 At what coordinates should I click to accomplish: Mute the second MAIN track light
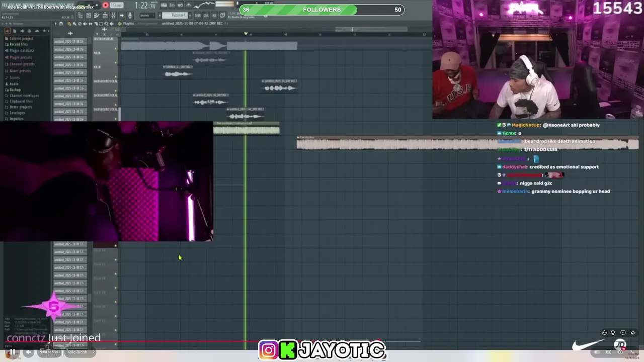pos(116,77)
